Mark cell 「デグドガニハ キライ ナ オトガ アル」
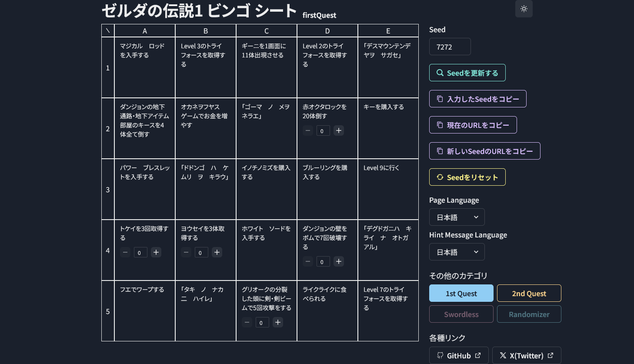Image resolution: width=634 pixels, height=364 pixels. pyautogui.click(x=388, y=250)
